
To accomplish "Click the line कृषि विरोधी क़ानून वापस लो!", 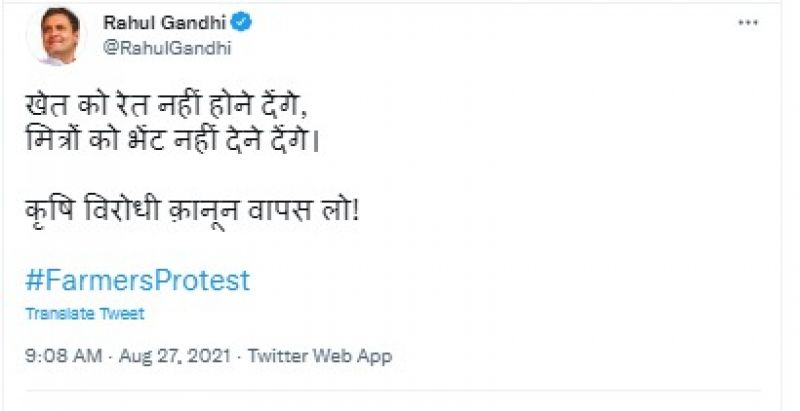I will pos(191,212).
